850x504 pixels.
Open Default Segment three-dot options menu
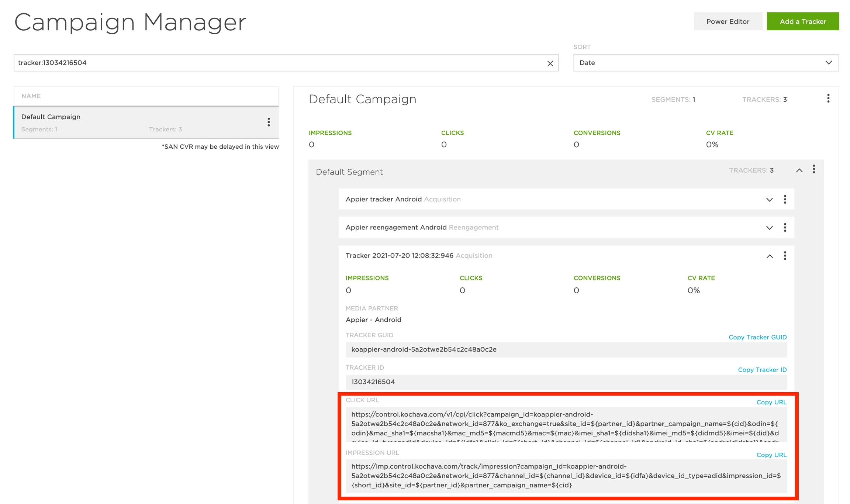click(814, 169)
